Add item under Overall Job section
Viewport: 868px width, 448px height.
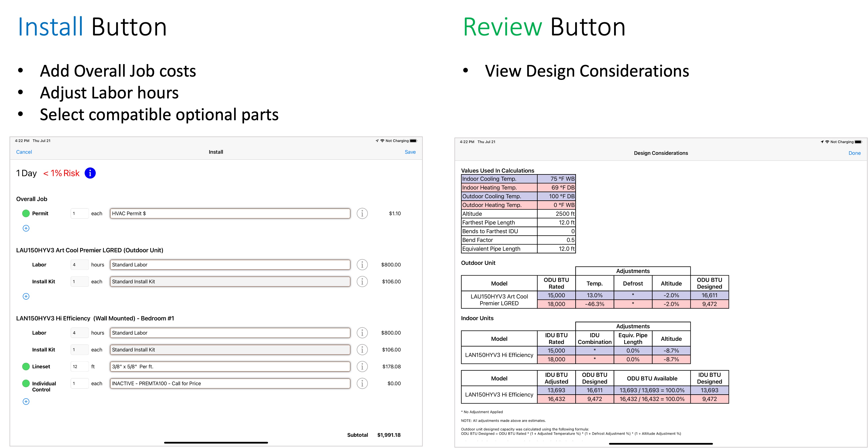click(x=26, y=228)
